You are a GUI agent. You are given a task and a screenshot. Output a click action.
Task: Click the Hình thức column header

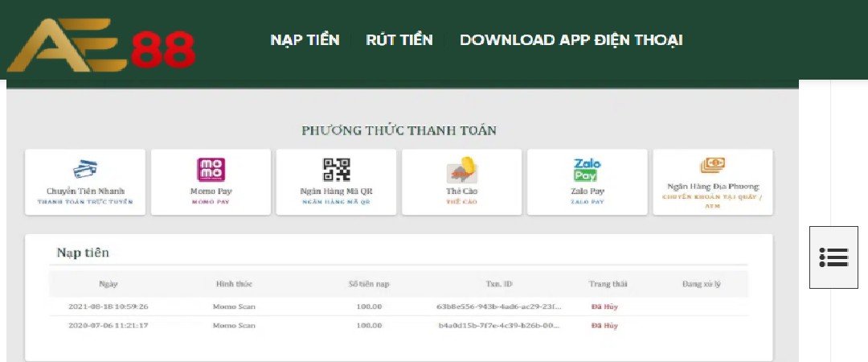234,284
